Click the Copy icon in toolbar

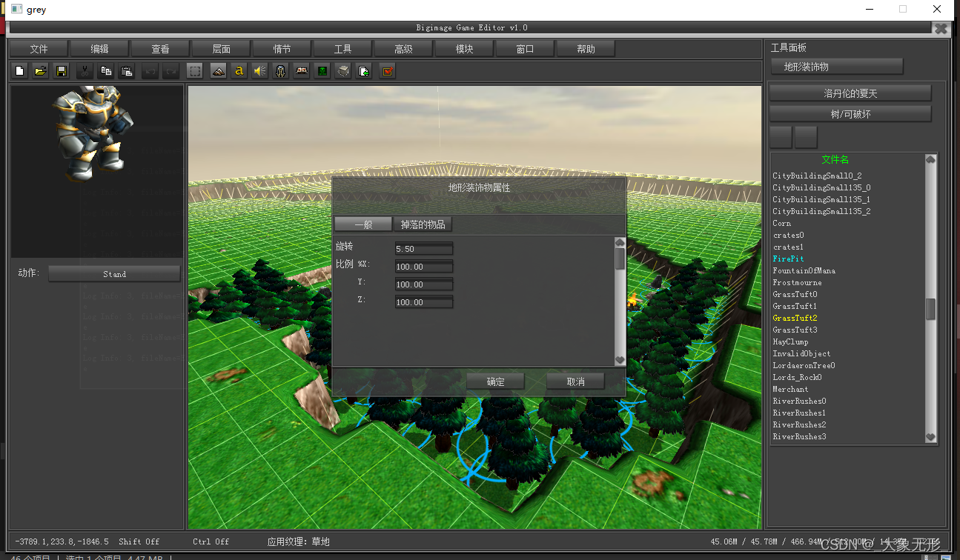pyautogui.click(x=106, y=71)
